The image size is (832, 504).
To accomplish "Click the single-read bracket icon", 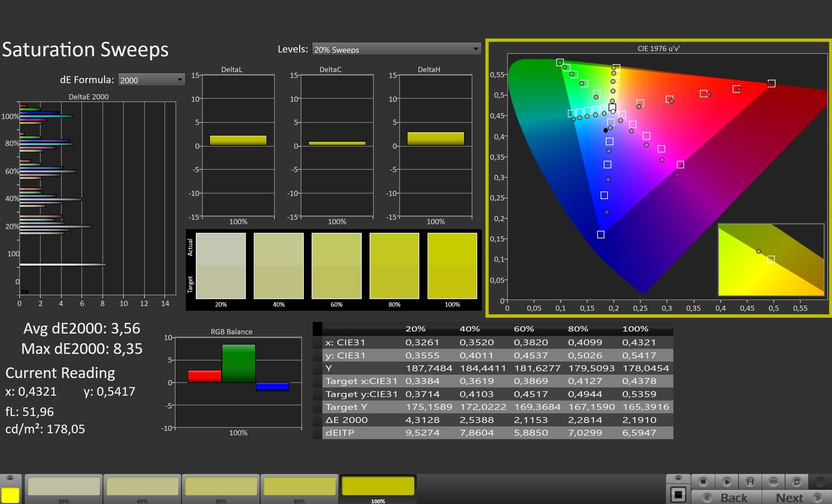I will coord(750,481).
